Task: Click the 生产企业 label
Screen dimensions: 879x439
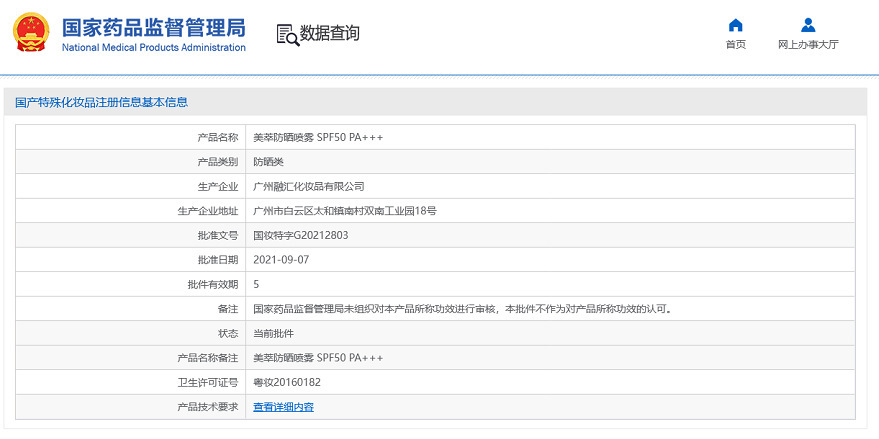Action: tap(218, 187)
